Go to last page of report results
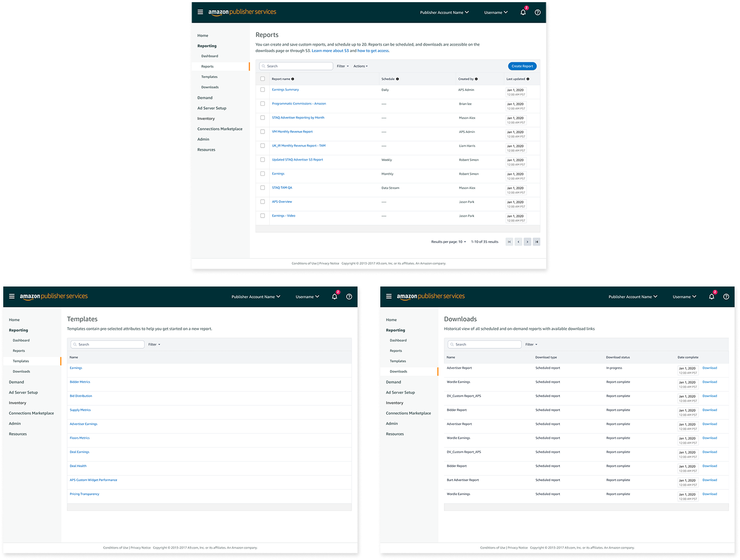The width and height of the screenshot is (740, 560). click(537, 242)
